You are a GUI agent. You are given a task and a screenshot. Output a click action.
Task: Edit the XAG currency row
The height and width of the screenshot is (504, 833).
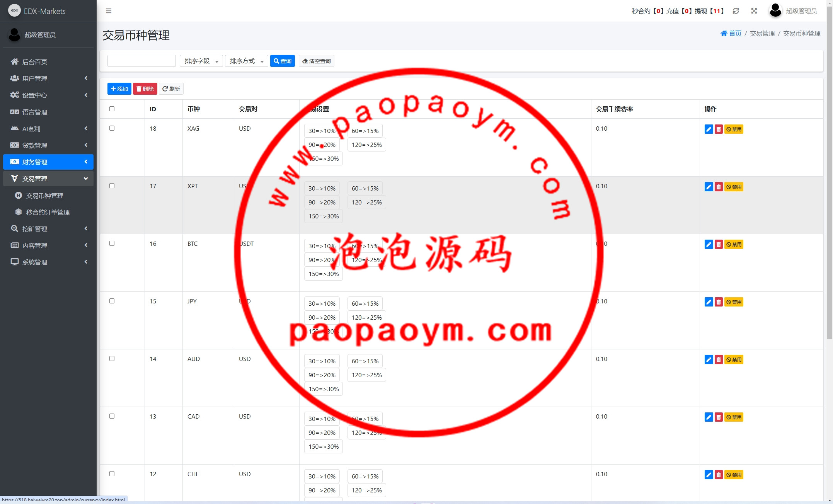(709, 129)
